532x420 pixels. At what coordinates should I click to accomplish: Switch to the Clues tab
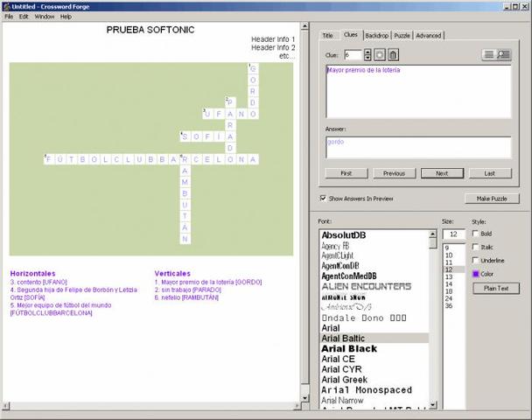(x=351, y=35)
